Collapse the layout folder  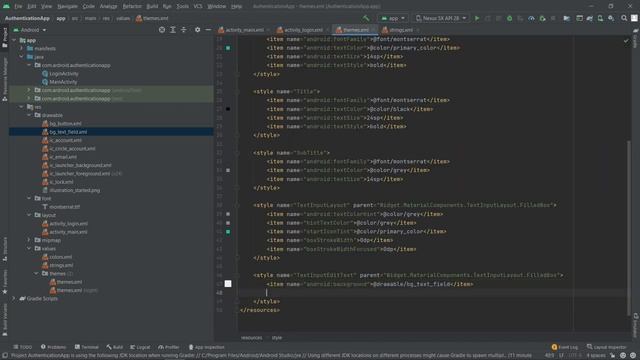coord(29,215)
